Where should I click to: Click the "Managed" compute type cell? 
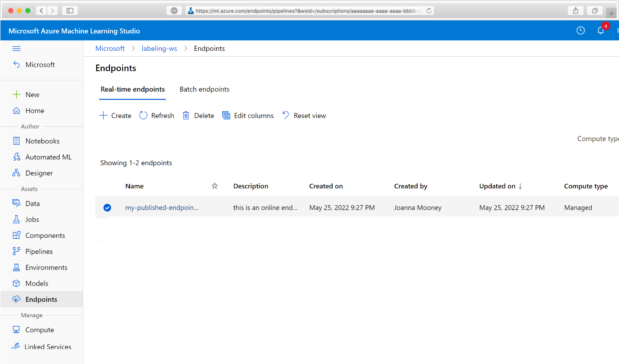(x=578, y=208)
